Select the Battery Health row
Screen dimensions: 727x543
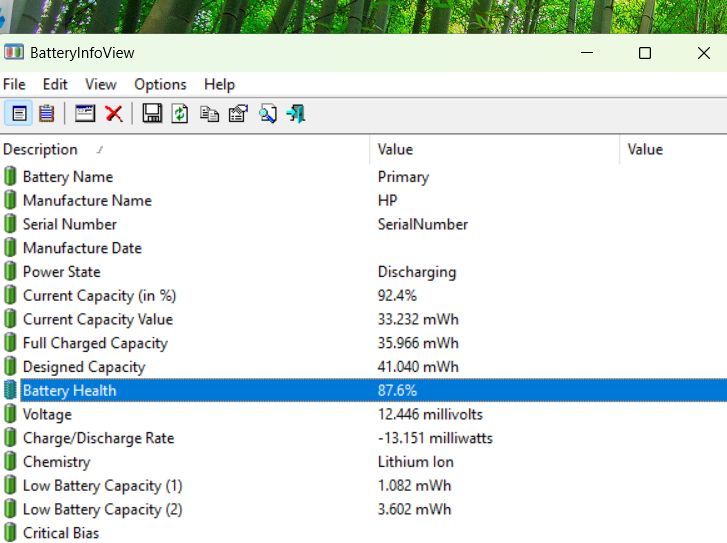tap(69, 391)
